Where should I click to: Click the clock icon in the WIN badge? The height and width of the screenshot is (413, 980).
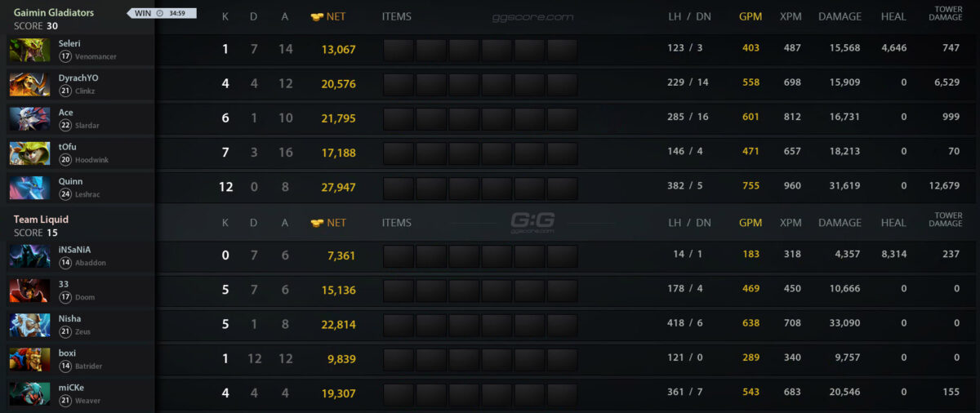[159, 13]
